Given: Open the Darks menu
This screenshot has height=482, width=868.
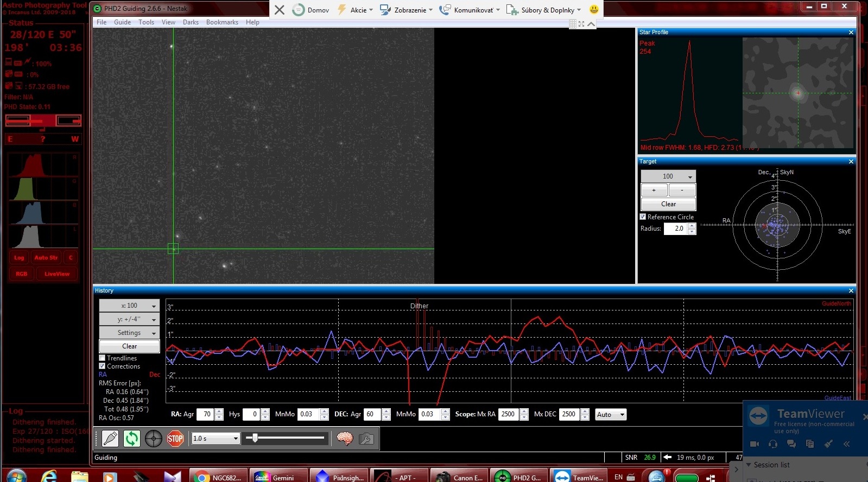Looking at the screenshot, I should (191, 22).
